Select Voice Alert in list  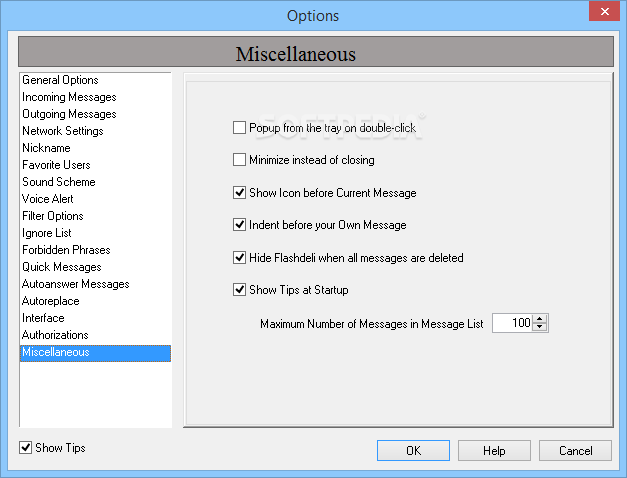point(95,199)
